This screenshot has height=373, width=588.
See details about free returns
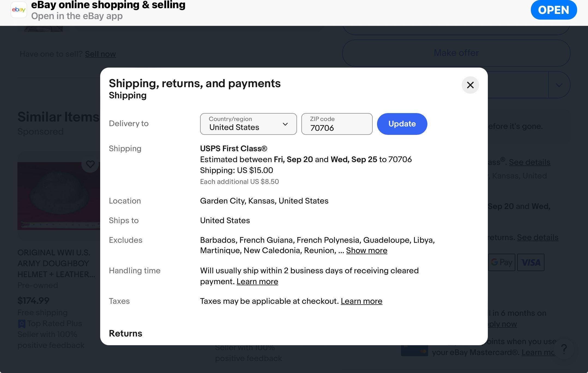(537, 237)
